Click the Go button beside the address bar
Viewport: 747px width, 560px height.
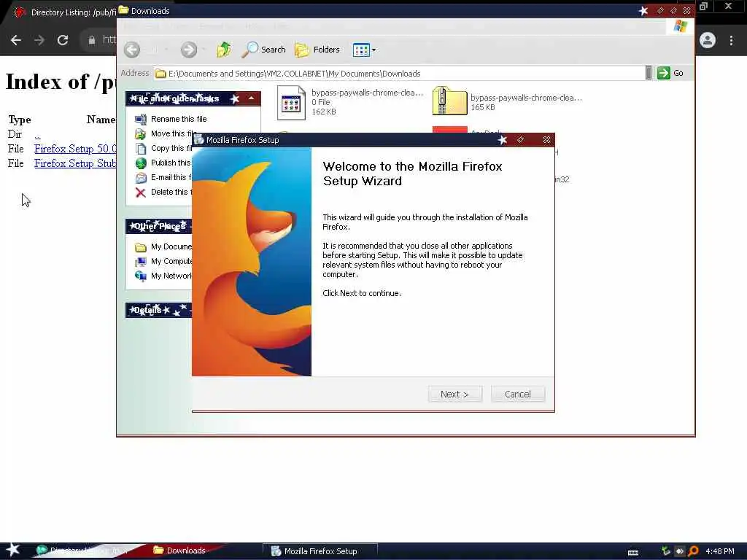tap(670, 73)
